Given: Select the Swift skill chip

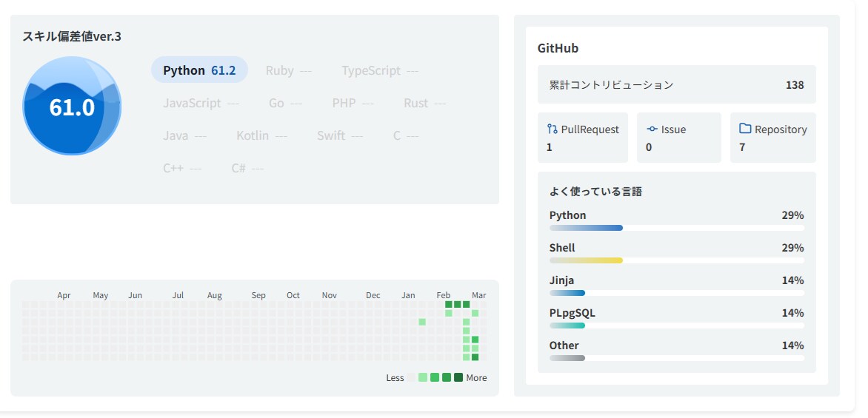Looking at the screenshot, I should coord(340,135).
